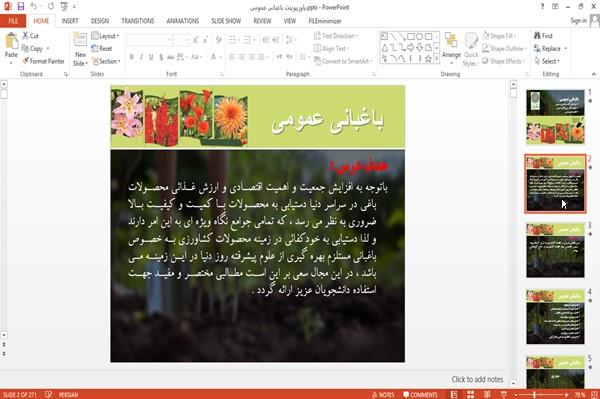Open the Shape Effects dropdown

[x=503, y=61]
